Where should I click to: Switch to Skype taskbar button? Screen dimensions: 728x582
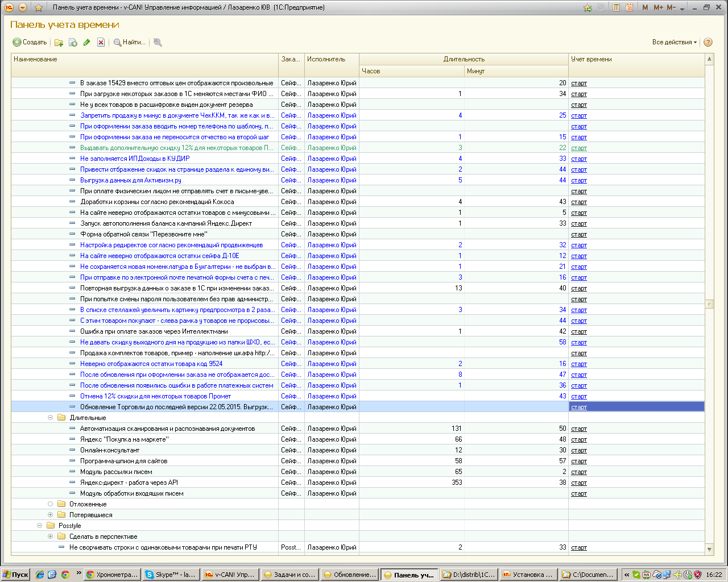[x=171, y=575]
